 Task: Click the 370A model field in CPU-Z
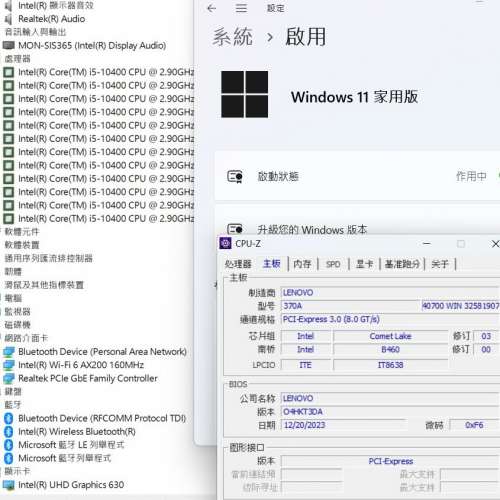[351, 306]
